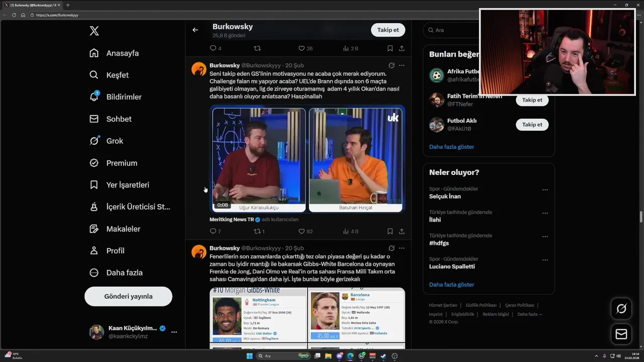Image resolution: width=644 pixels, height=362 pixels.
Task: Click the repost icon on the top post
Action: click(x=257, y=48)
